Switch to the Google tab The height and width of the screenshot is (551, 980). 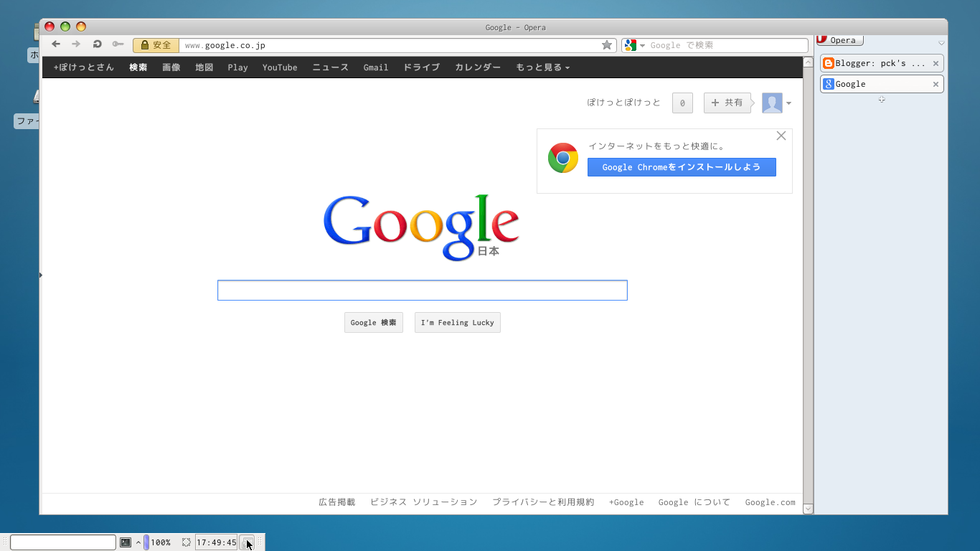(x=882, y=84)
